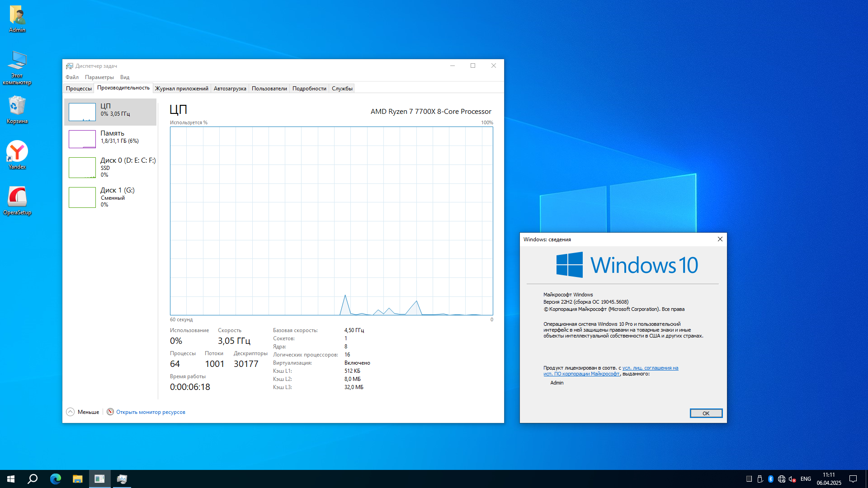The width and height of the screenshot is (868, 488).
Task: Switch to the Автозагрузка tab
Action: pos(230,89)
